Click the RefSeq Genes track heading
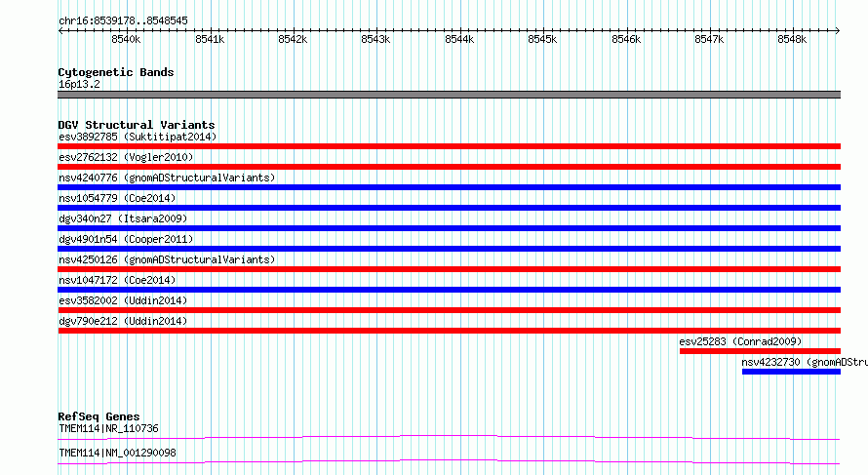 click(x=99, y=416)
